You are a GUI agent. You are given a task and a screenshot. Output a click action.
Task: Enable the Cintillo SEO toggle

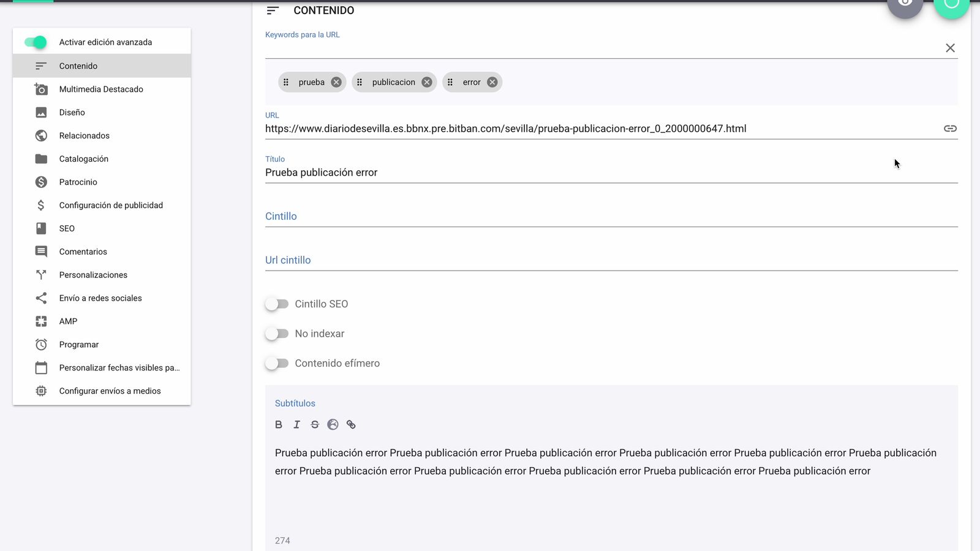pyautogui.click(x=277, y=304)
